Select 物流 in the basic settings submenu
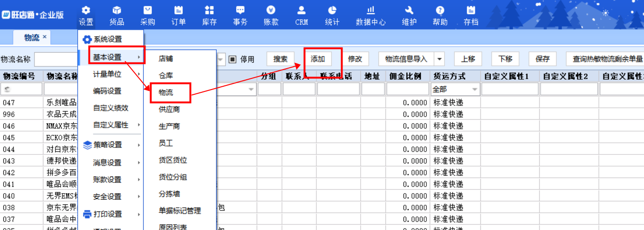Image resolution: width=644 pixels, height=230 pixels. pos(166,93)
